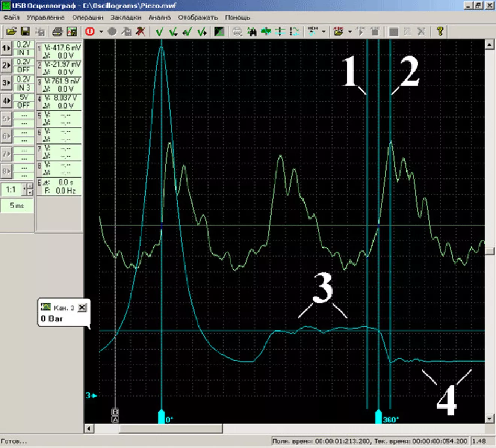Close the Кан. 3 tooltip with X
The width and height of the screenshot is (496, 448).
coord(82,307)
